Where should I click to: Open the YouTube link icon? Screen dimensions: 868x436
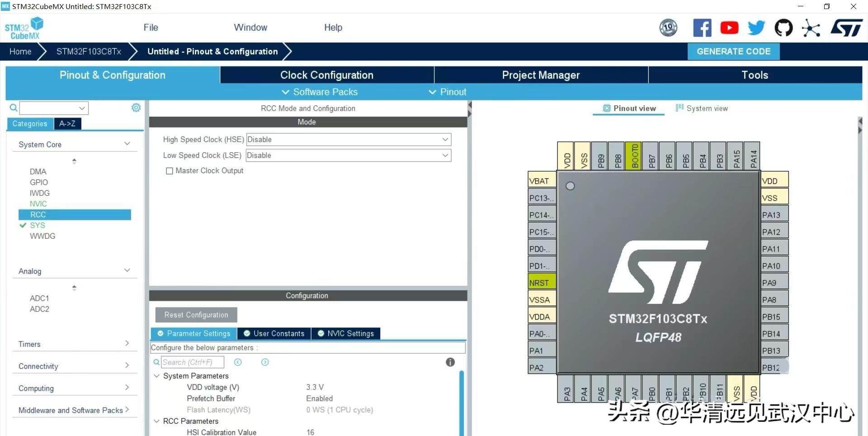[x=729, y=28]
